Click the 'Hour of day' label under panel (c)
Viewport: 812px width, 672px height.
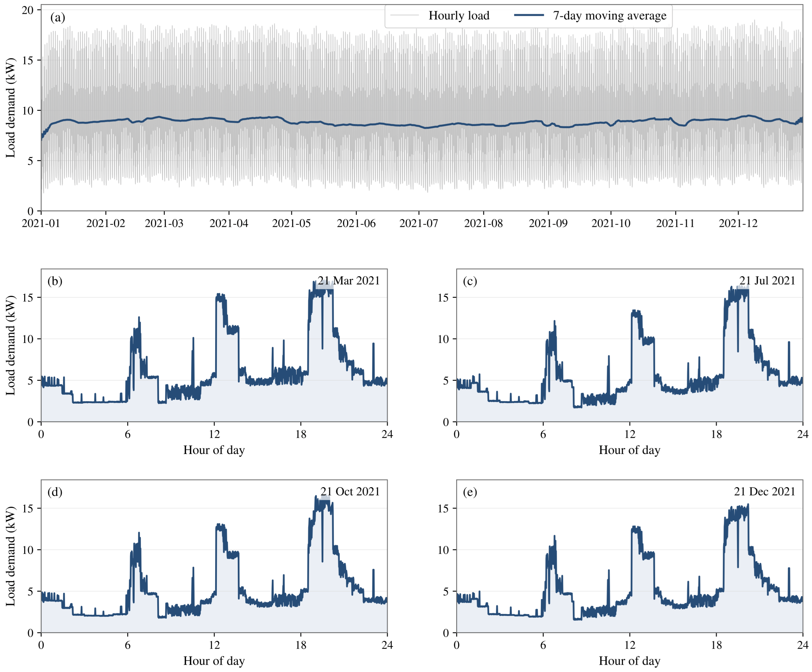pos(630,450)
